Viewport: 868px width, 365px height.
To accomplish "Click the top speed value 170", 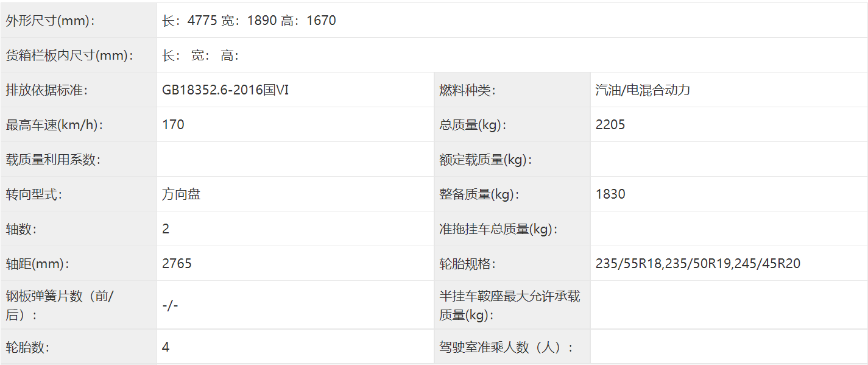I will tap(173, 125).
